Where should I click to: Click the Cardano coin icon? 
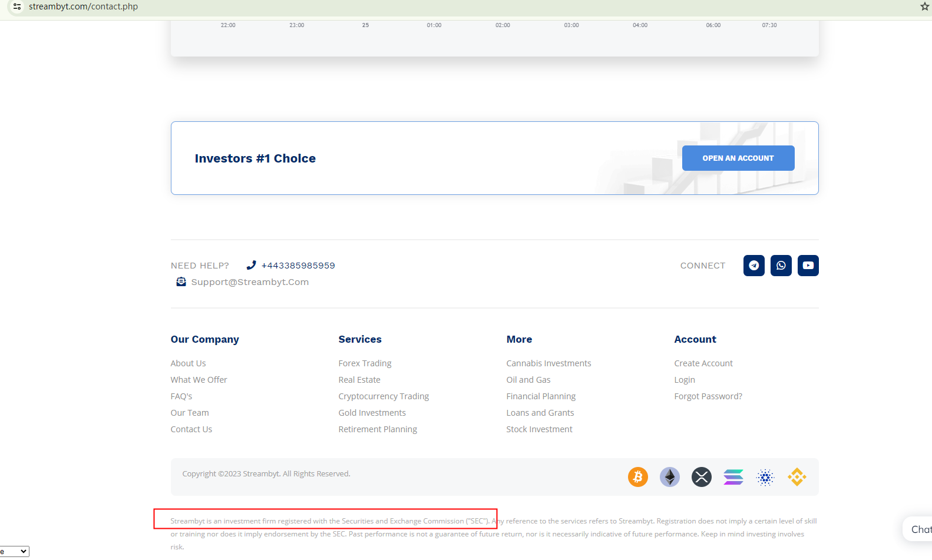(x=765, y=477)
